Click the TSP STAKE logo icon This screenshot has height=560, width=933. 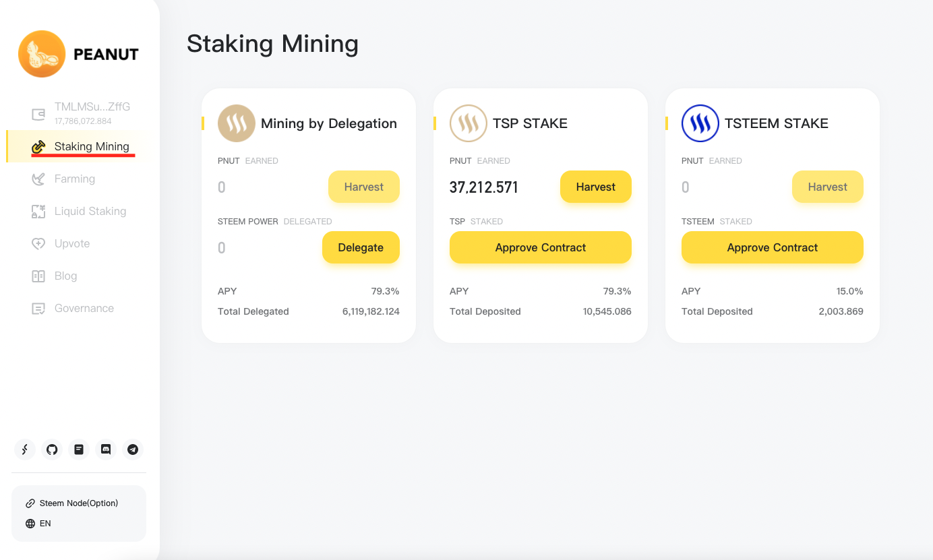coord(468,123)
